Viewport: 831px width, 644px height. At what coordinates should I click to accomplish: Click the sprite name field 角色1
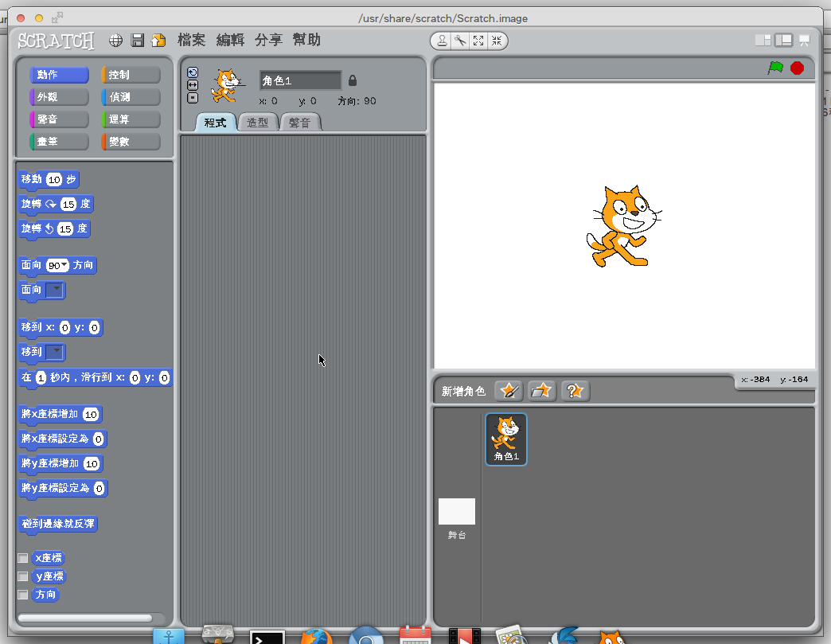300,80
